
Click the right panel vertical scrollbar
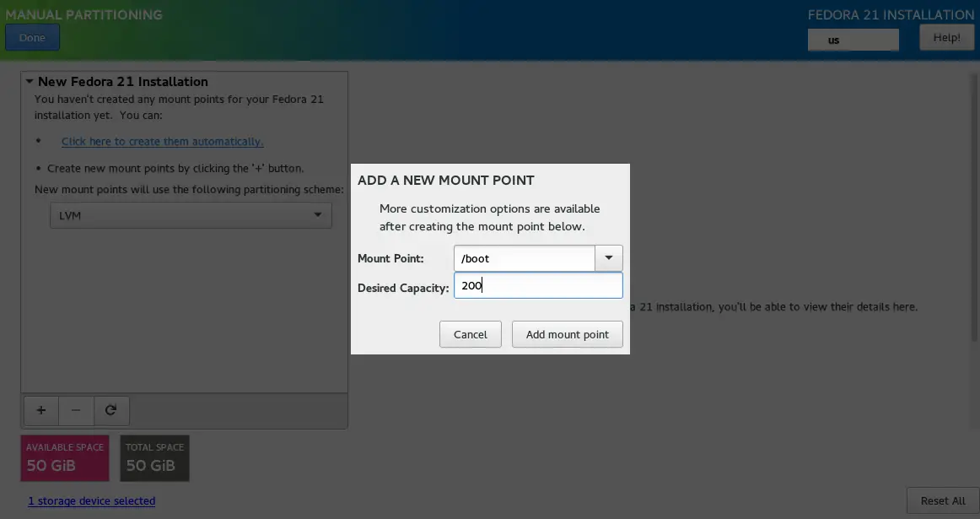(974, 207)
